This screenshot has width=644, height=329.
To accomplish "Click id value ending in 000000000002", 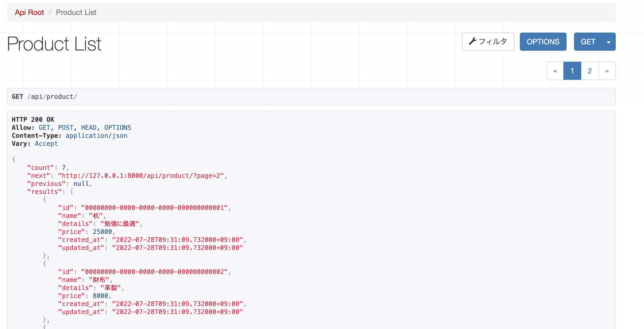I will pos(154,272).
